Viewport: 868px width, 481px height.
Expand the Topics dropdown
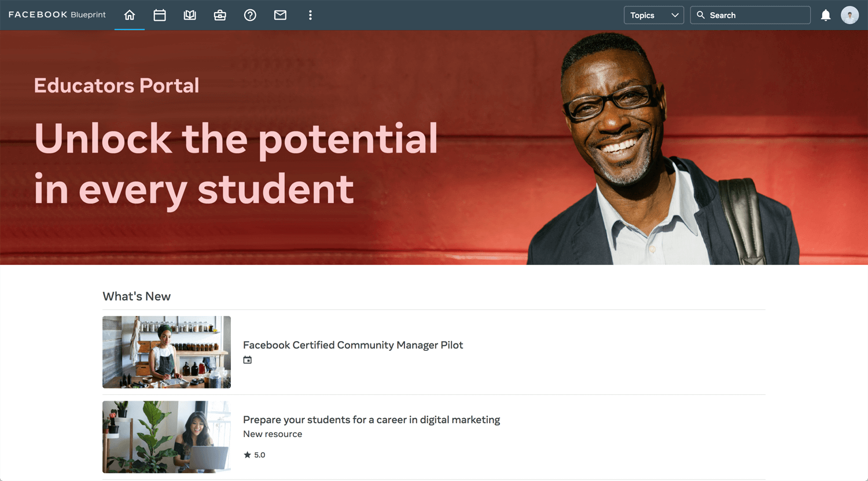654,15
